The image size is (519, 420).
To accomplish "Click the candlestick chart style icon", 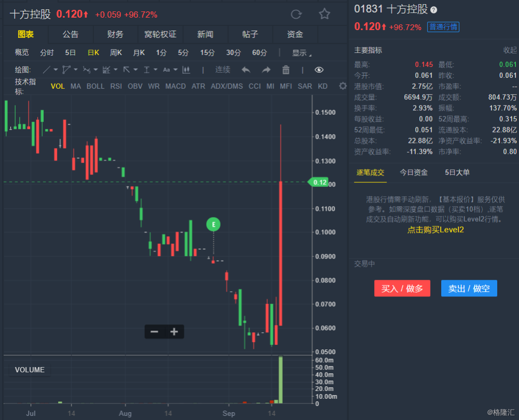I will click(186, 70).
